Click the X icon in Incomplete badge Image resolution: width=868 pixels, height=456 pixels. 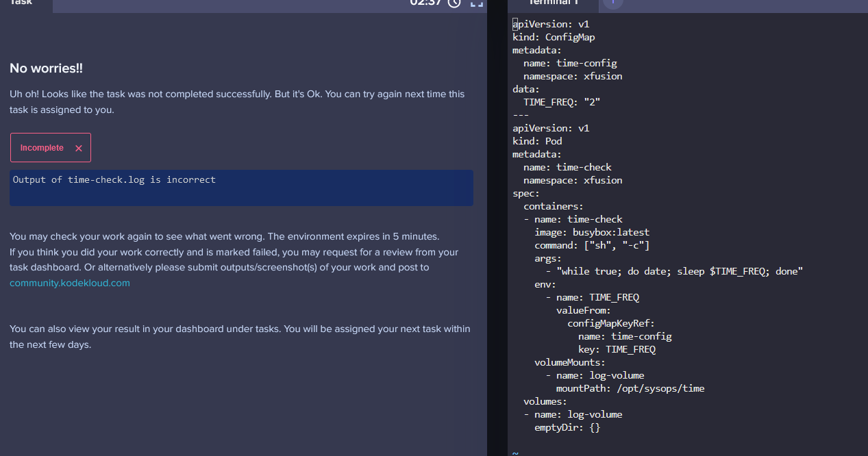pyautogui.click(x=79, y=148)
